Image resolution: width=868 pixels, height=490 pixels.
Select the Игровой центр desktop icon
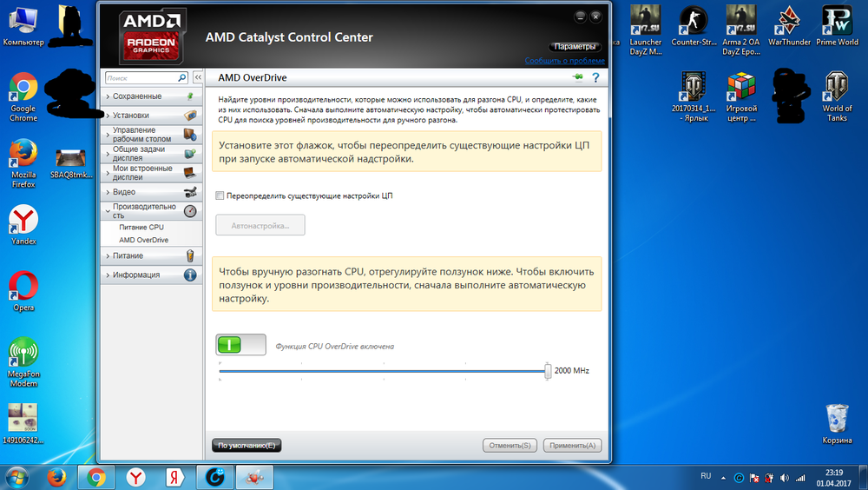pos(741,97)
